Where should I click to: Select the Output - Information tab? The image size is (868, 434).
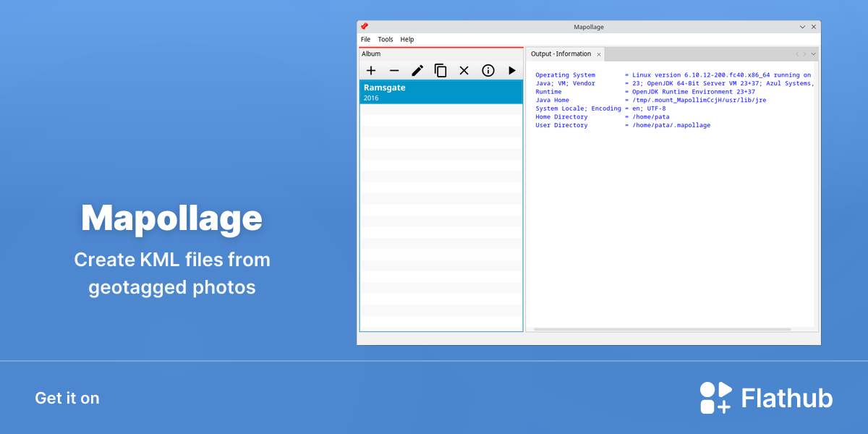tap(561, 54)
